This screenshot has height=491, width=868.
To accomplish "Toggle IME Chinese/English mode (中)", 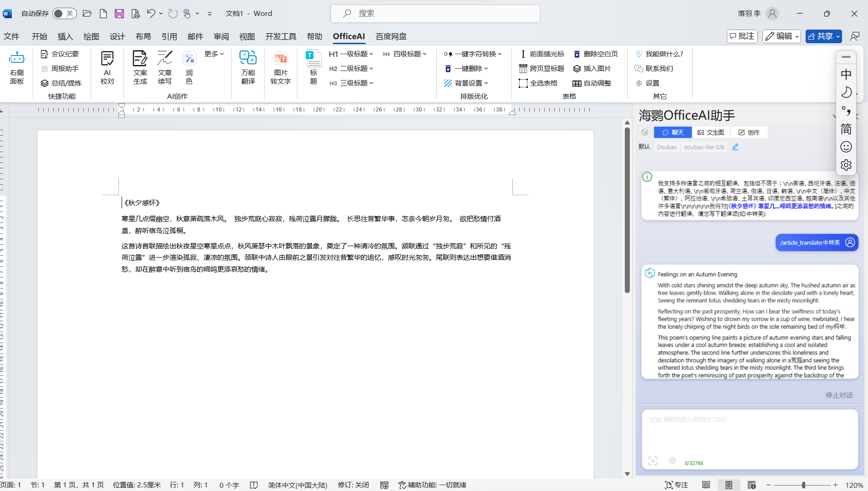I will (x=846, y=75).
